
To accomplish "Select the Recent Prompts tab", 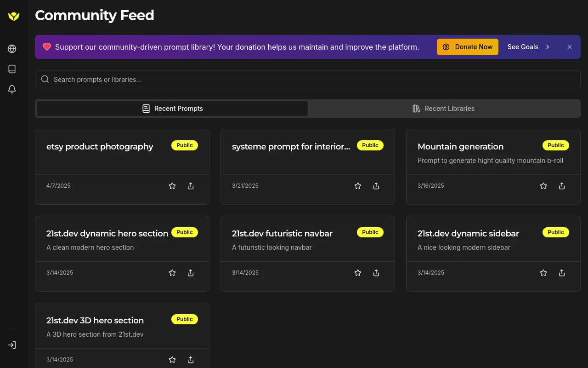I will (172, 109).
